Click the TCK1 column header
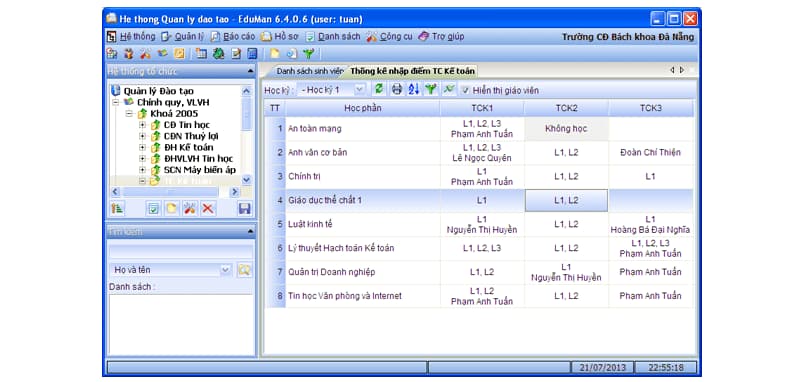This screenshot has height=382, width=802. pos(482,108)
